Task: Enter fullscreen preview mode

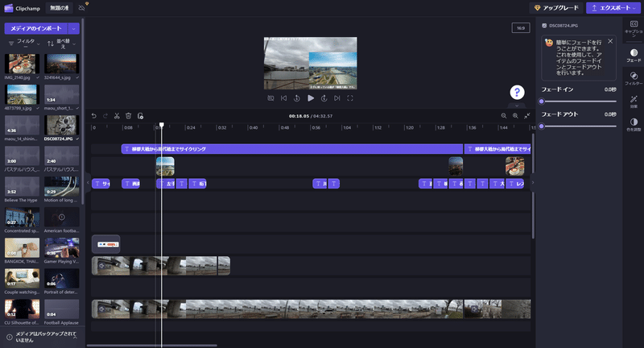Action: (350, 98)
